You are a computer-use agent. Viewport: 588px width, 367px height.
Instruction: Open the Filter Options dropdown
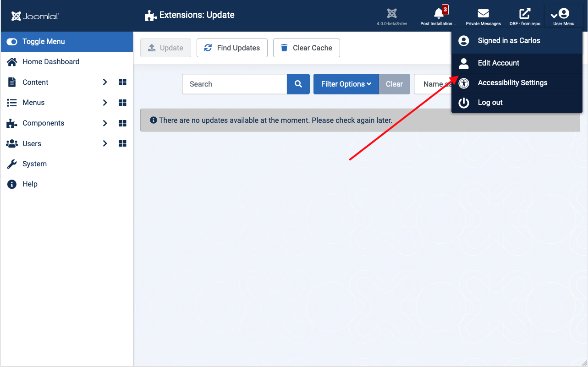click(346, 84)
